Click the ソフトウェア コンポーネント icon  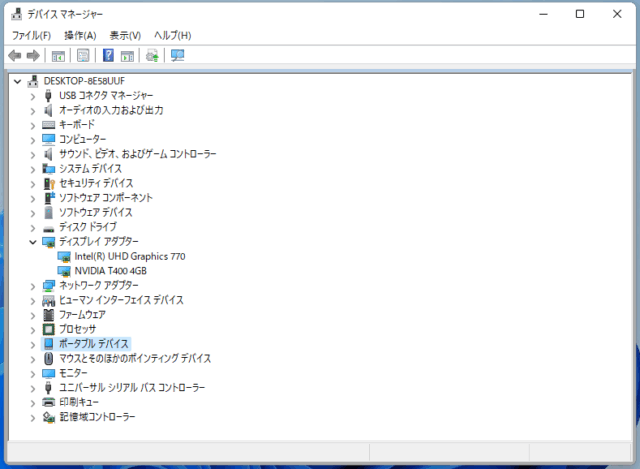(49, 198)
